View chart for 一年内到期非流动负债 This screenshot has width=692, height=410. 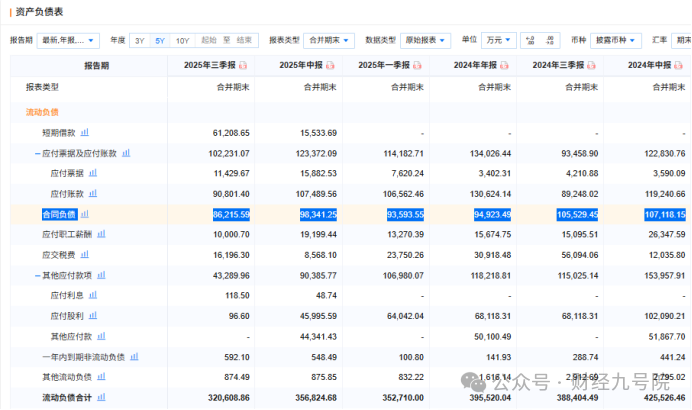click(x=134, y=357)
